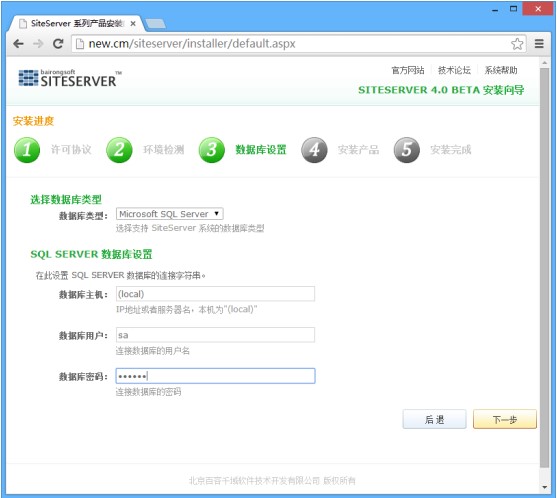Click the 选择数据库类型 section heading
Image resolution: width=557 pixels, height=498 pixels.
pos(66,199)
